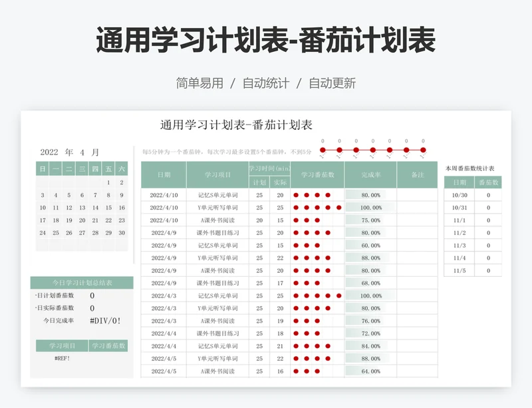Select calendar day 7
The image size is (532, 408).
point(95,195)
